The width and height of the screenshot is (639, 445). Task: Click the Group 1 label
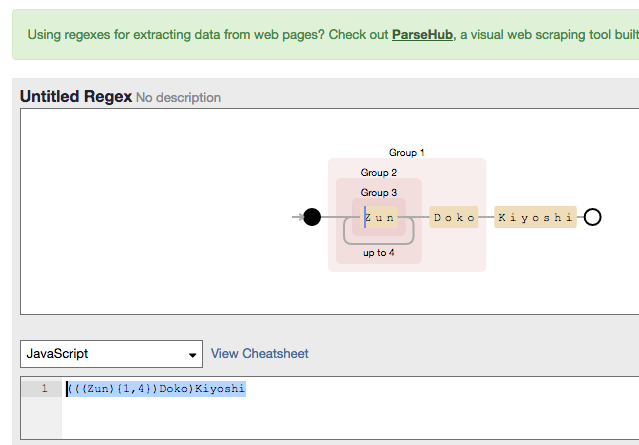click(407, 153)
